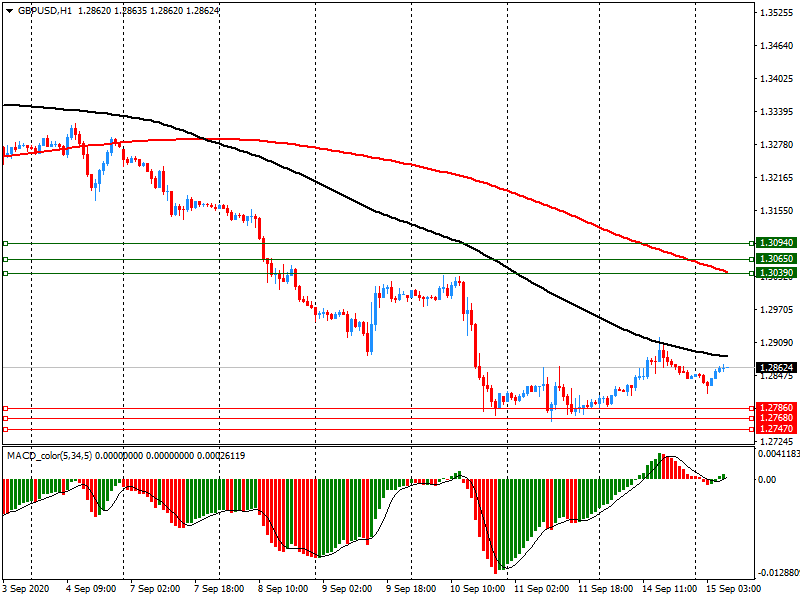The image size is (800, 600).
Task: Click the 14 Sep 11:00 time label
Action: (669, 589)
